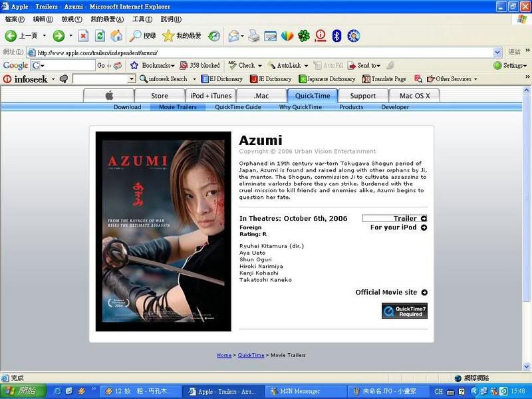
Task: Go to the Home page icon
Action: click(116, 36)
